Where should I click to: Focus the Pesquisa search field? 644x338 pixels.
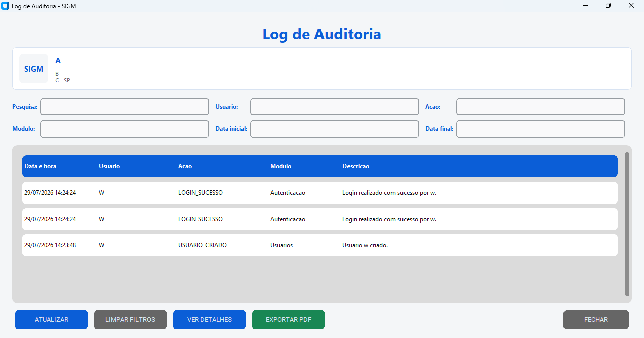pos(125,107)
